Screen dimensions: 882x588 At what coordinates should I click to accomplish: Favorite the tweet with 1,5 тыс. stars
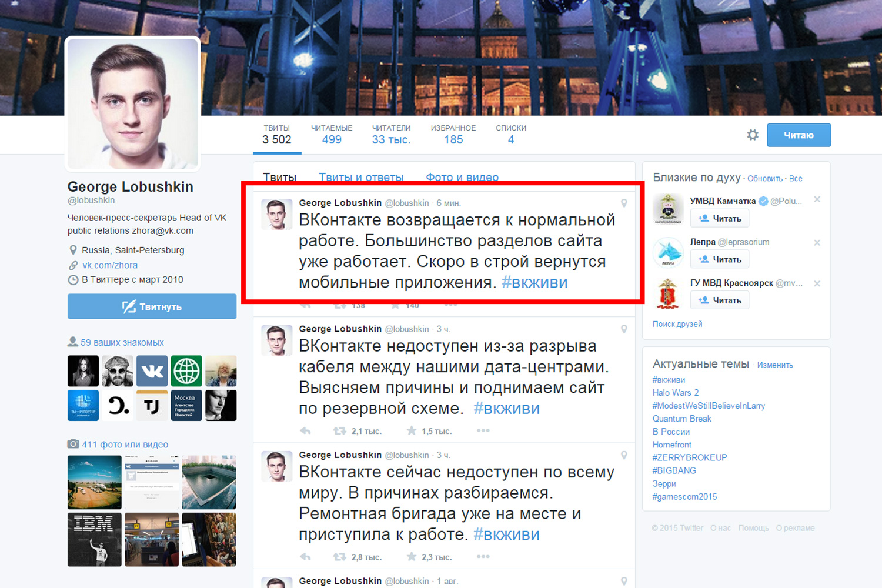[412, 431]
